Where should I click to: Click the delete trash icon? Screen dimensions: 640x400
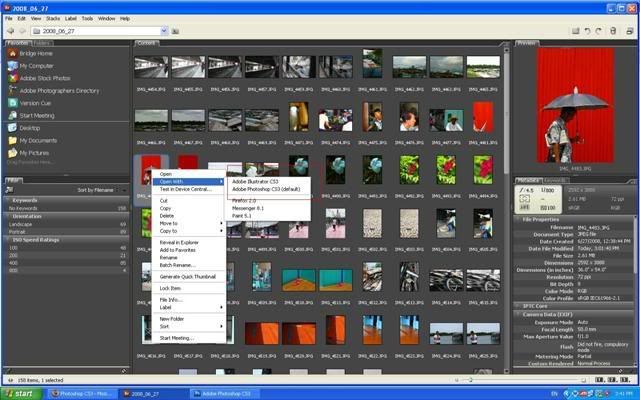(x=613, y=31)
